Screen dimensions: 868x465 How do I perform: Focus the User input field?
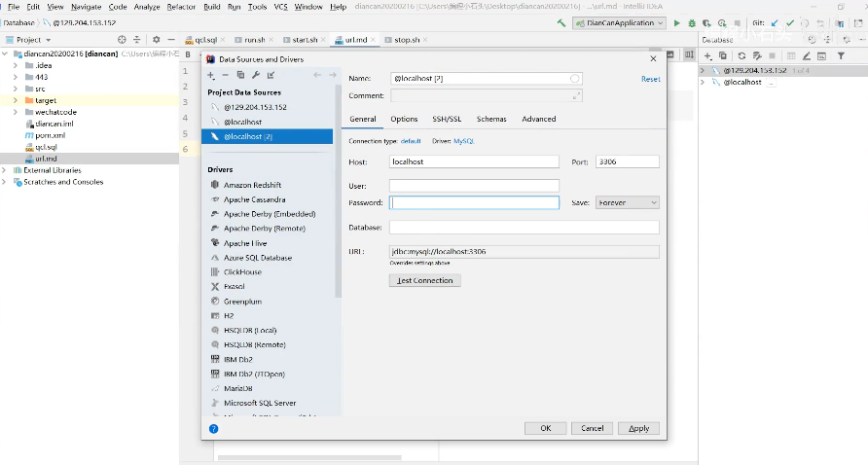(x=474, y=186)
